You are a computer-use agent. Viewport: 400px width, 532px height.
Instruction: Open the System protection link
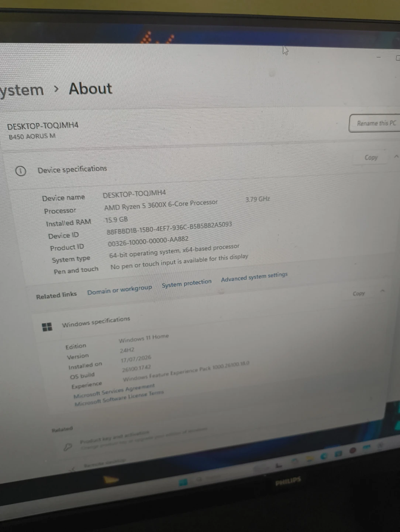point(187,283)
